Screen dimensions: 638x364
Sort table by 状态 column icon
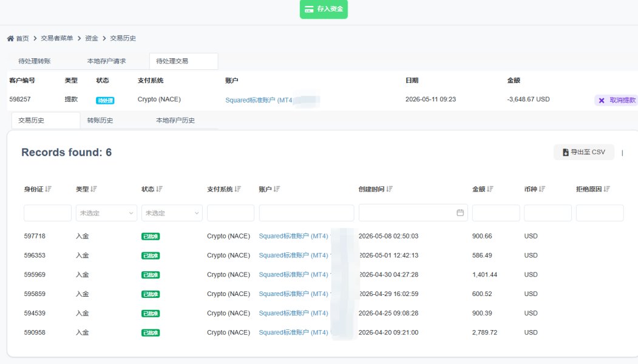(x=159, y=189)
